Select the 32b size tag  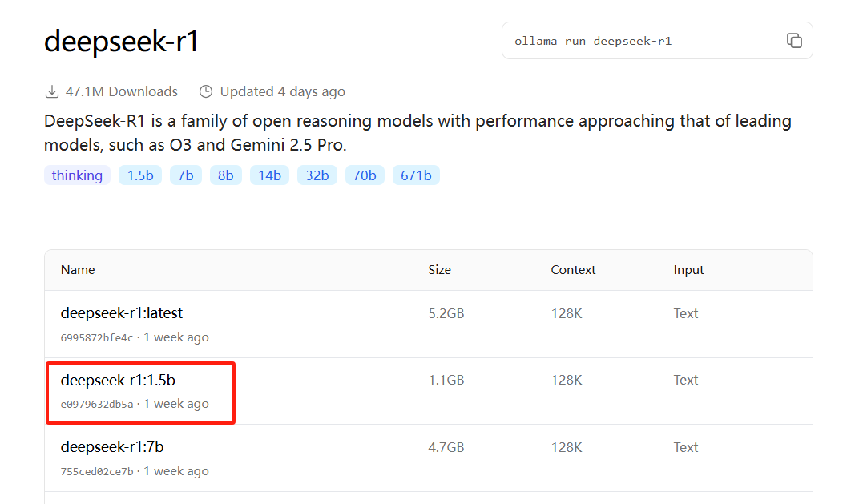click(317, 175)
